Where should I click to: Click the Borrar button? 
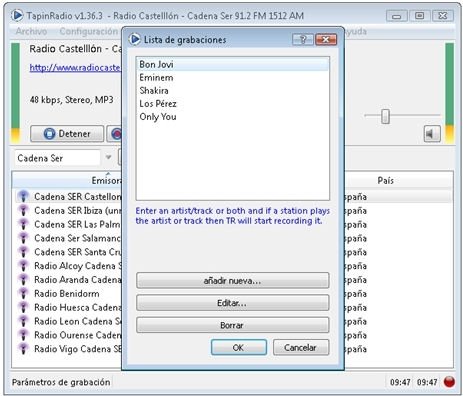tap(233, 325)
